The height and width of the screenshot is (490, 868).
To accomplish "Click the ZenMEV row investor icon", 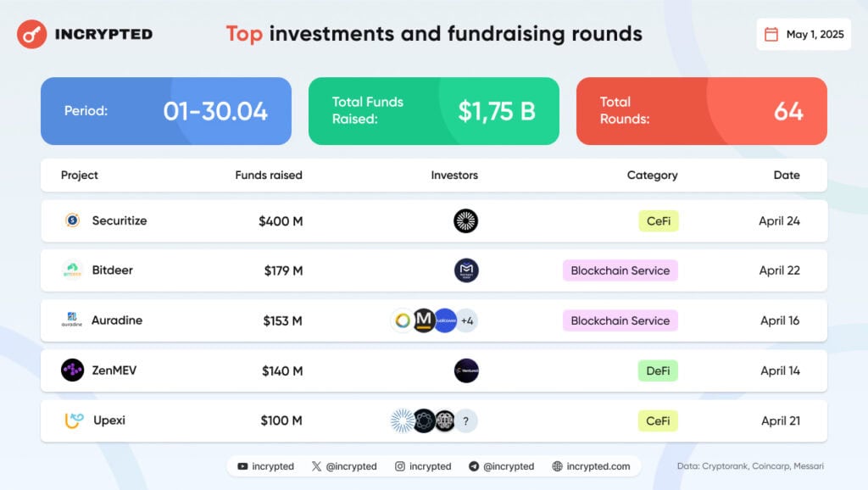I will 465,370.
